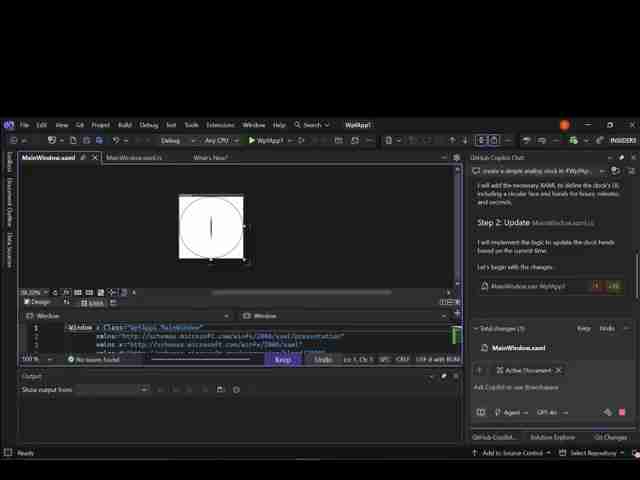Click the Visual Studio logo icon
This screenshot has width=640, height=480.
(9, 125)
